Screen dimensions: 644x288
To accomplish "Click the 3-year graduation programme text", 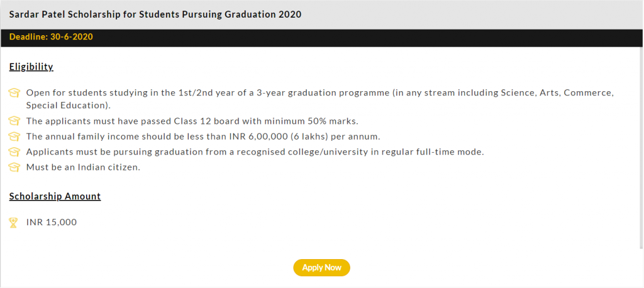I will [x=323, y=93].
